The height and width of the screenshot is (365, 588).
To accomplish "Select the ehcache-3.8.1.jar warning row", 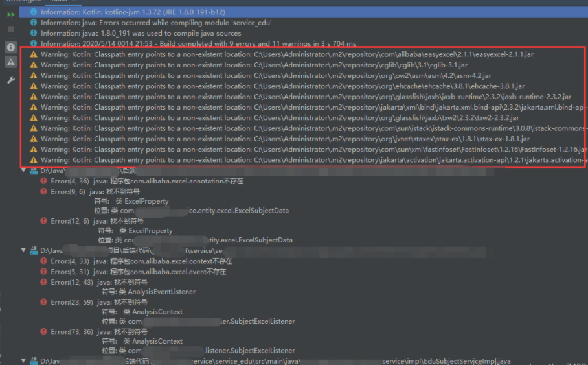I will pos(303,86).
